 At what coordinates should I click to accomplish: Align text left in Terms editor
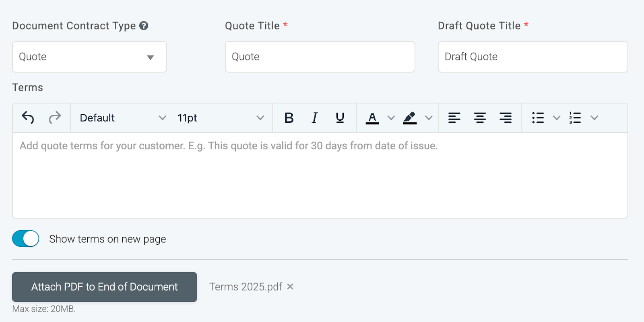454,118
